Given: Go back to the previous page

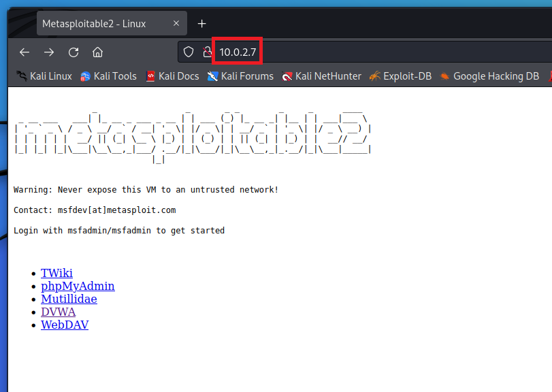Looking at the screenshot, I should pos(25,52).
